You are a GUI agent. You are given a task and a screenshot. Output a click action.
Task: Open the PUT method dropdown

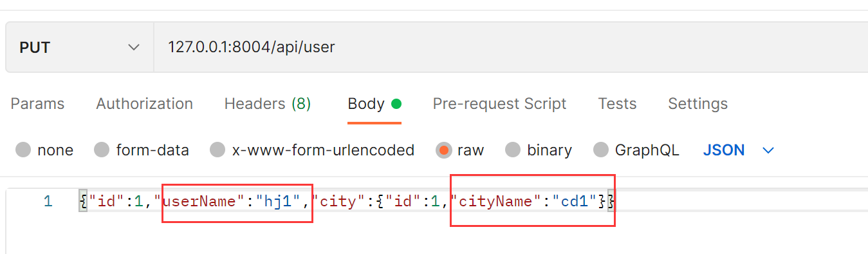[x=80, y=48]
